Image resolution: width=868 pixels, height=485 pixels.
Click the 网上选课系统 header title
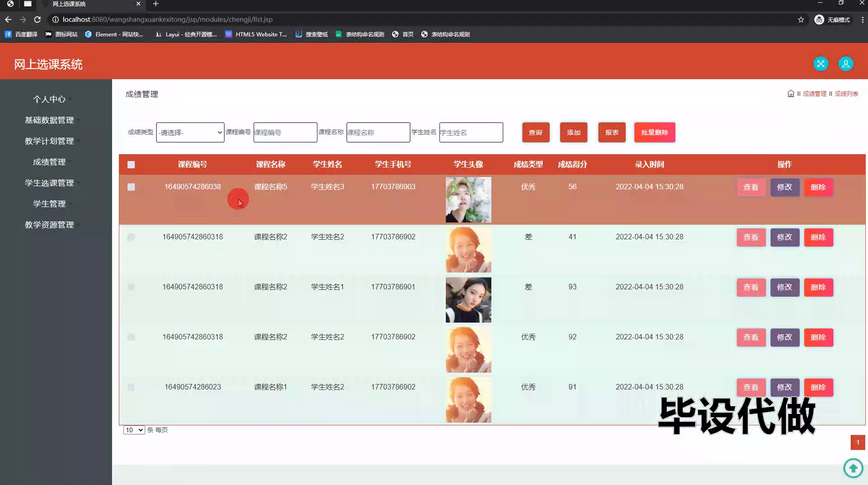(48, 64)
